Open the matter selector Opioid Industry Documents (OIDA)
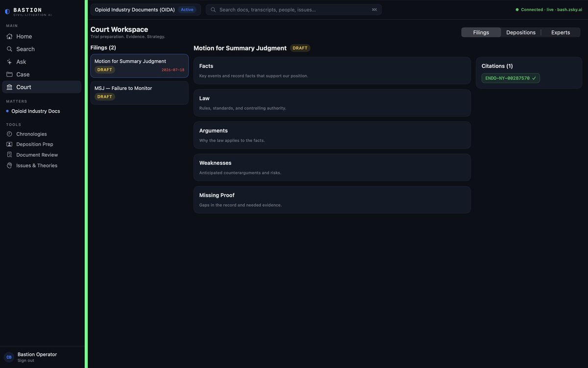Screen dimensions: 588x368 [146, 10]
